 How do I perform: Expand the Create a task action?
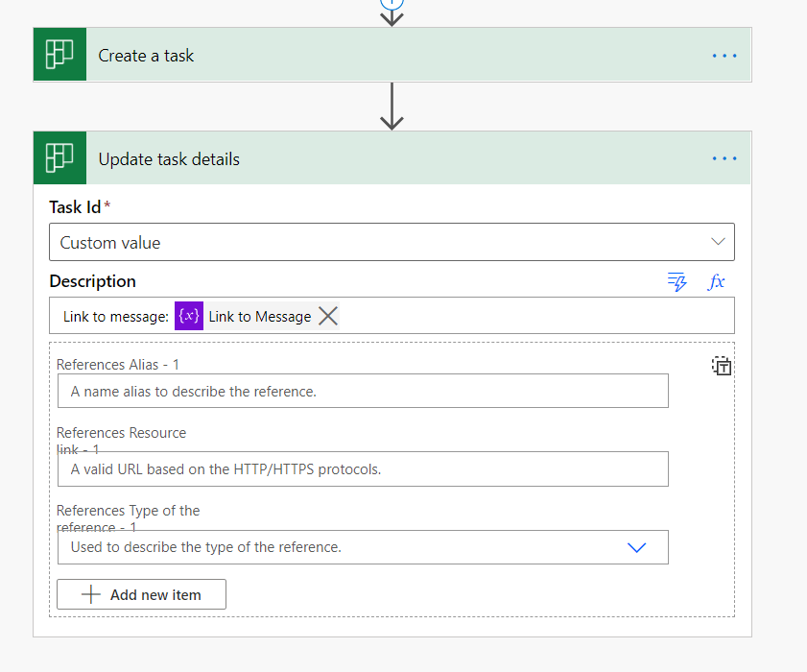point(384,56)
